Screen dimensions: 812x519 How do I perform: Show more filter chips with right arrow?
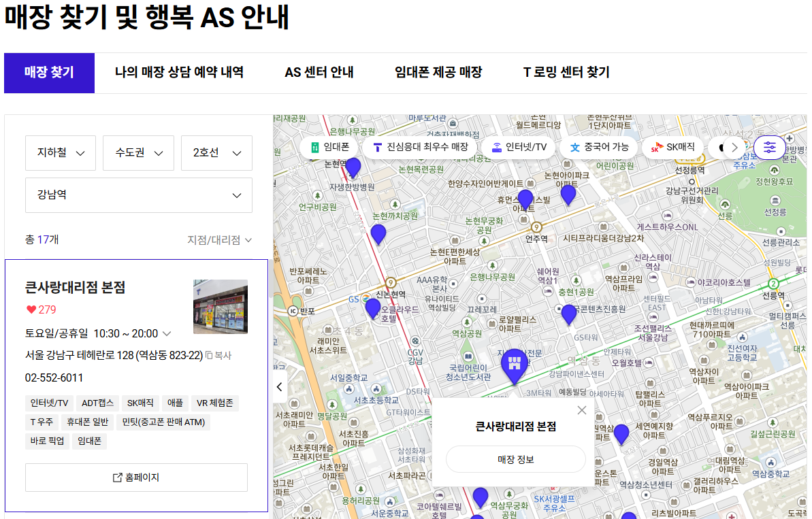click(734, 148)
